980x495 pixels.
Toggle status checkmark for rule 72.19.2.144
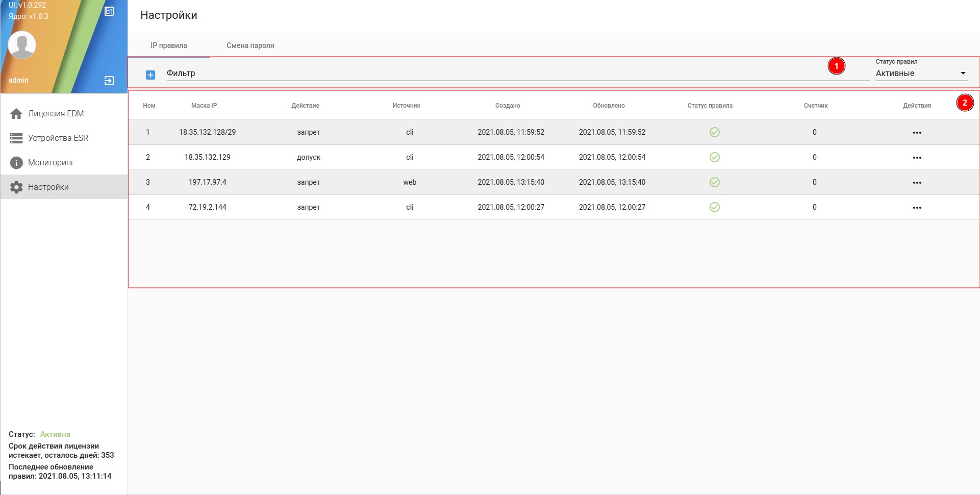click(714, 207)
